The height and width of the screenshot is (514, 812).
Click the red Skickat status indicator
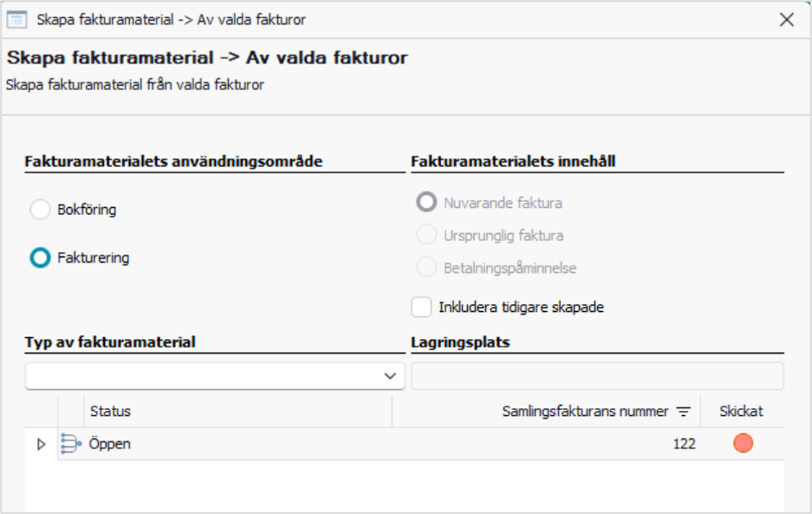(x=743, y=443)
